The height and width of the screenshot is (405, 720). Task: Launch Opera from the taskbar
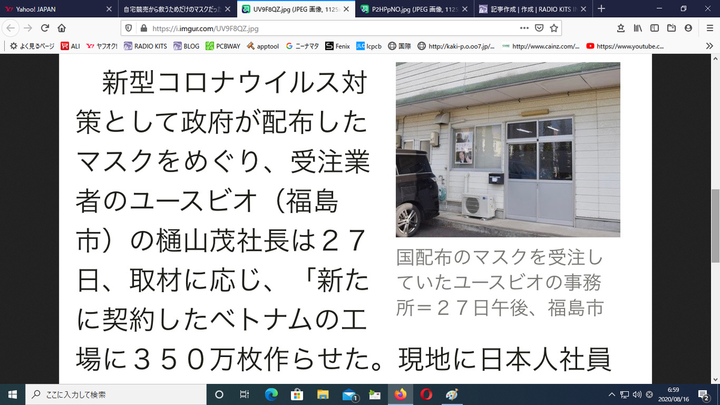(x=427, y=393)
